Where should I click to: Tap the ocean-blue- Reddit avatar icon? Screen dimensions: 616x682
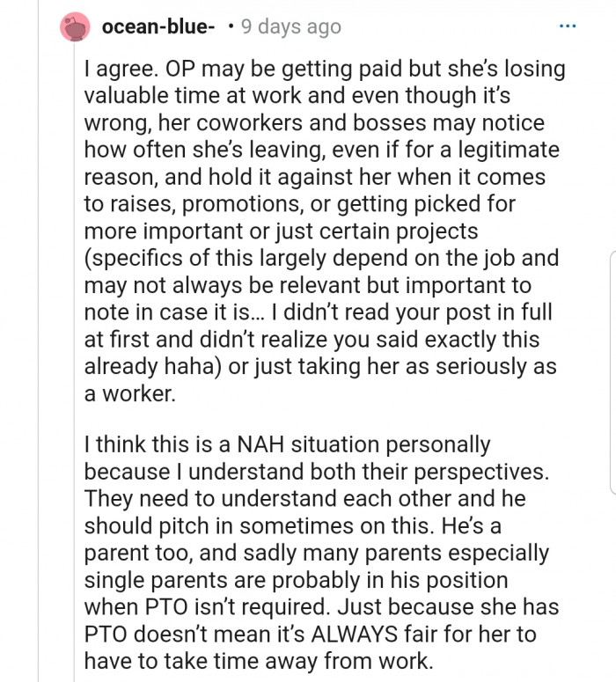pyautogui.click(x=76, y=27)
